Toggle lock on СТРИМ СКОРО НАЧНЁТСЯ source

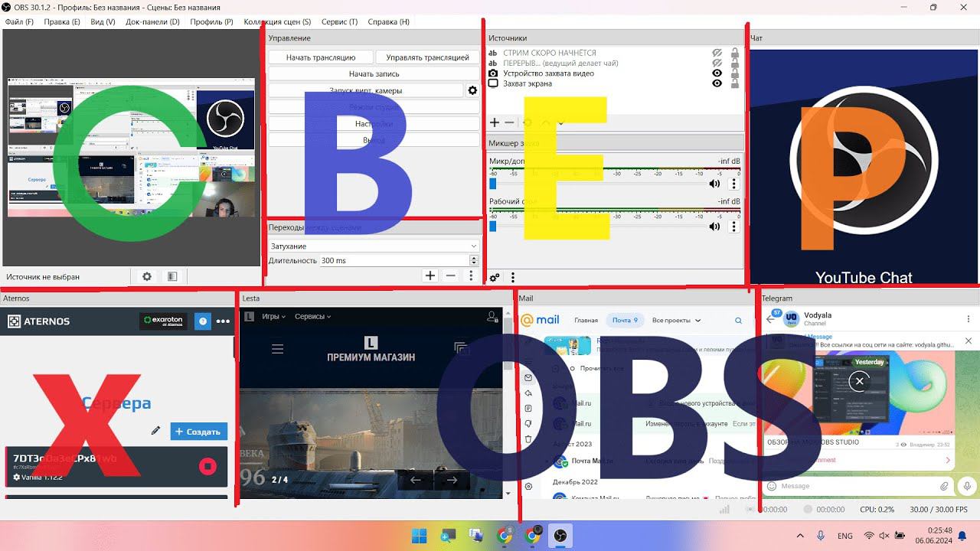735,53
